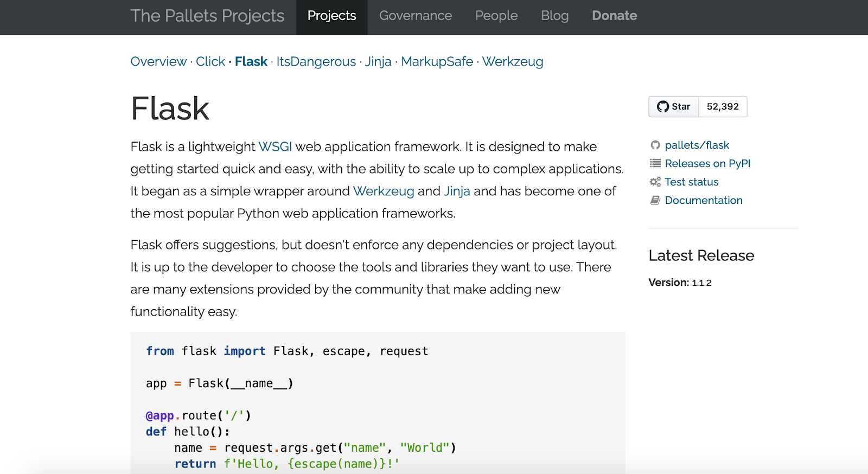The width and height of the screenshot is (868, 474).
Task: Click the 52,392 stargazers count
Action: pos(723,107)
